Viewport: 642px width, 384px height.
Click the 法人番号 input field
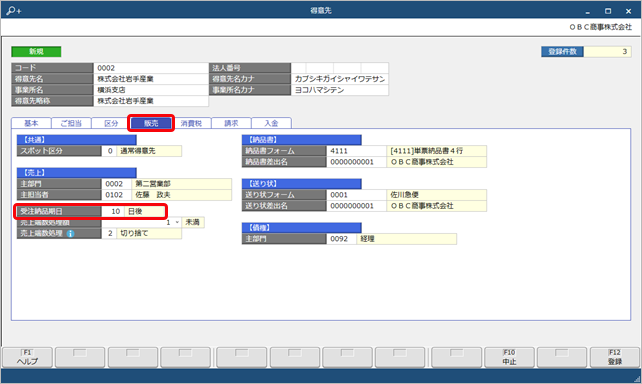pos(339,68)
